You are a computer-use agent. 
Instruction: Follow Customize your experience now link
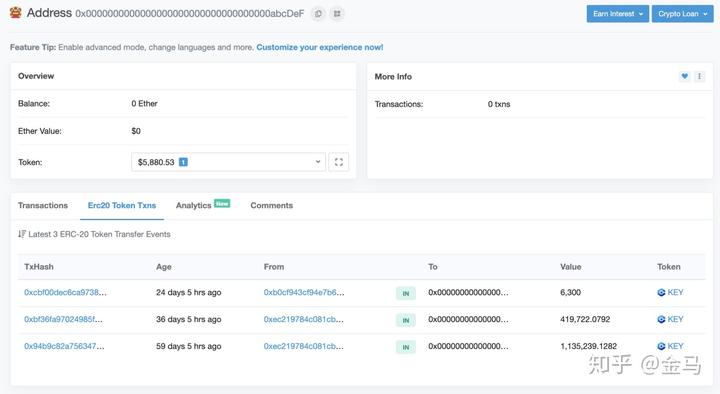tap(320, 47)
